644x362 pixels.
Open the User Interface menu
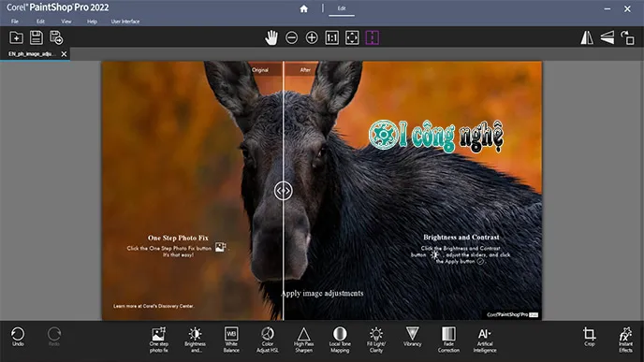point(125,22)
